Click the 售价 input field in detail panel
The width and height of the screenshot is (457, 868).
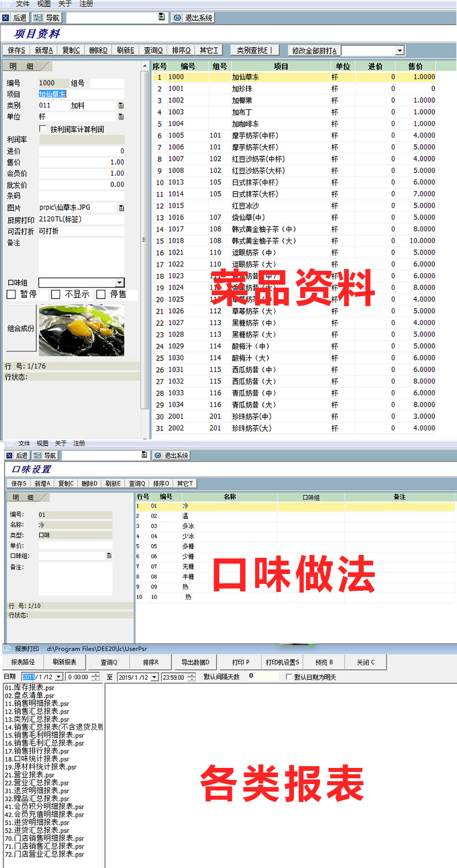81,162
